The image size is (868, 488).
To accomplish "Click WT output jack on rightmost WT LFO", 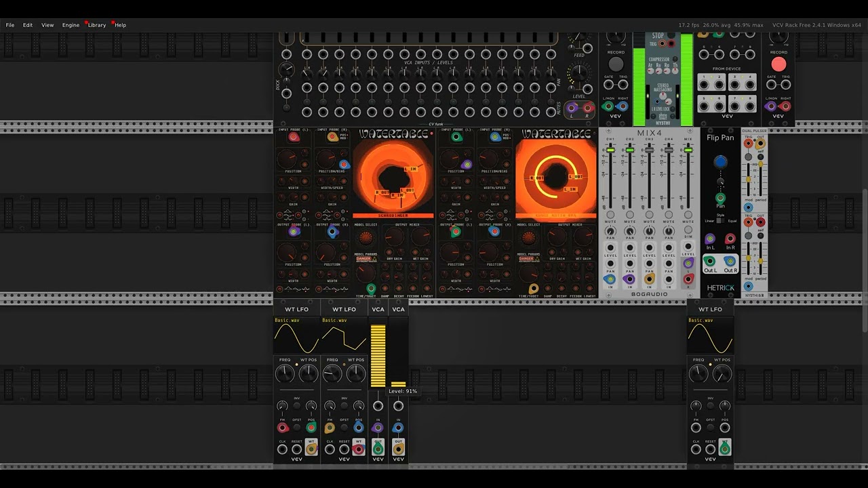I will [x=725, y=449].
